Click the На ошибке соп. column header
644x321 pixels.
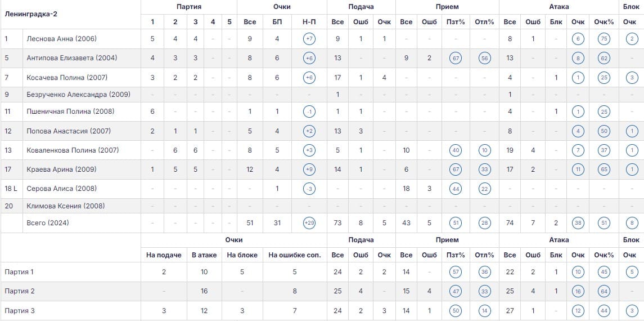tap(295, 255)
